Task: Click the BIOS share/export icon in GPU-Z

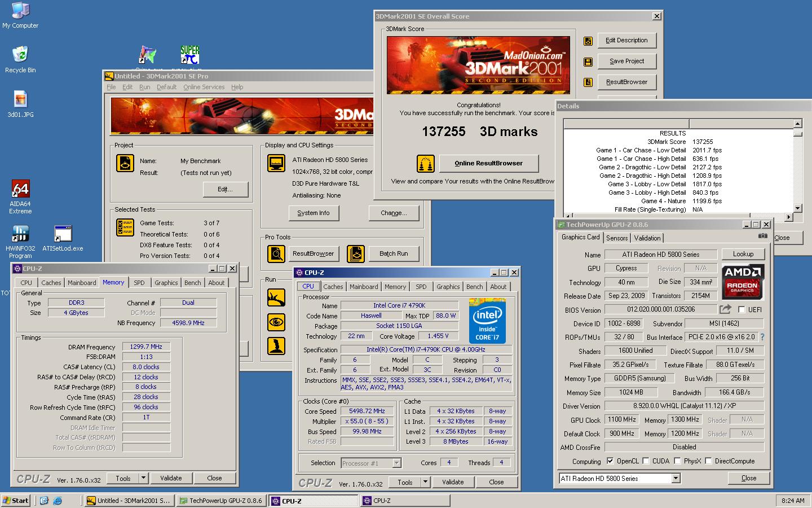Action: pos(725,309)
